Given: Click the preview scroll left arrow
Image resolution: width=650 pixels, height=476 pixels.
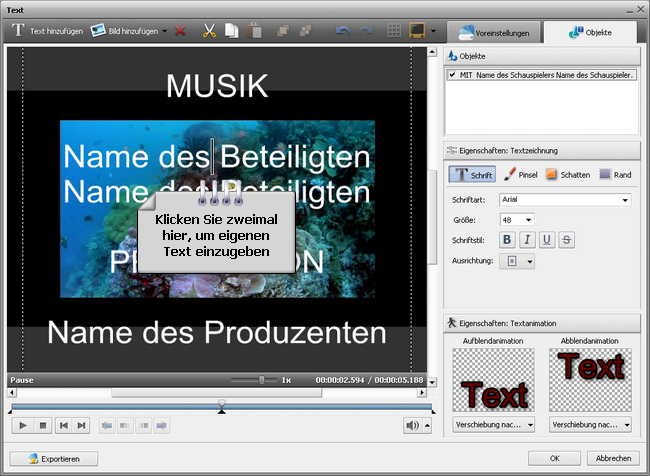Looking at the screenshot, I should 12,392.
